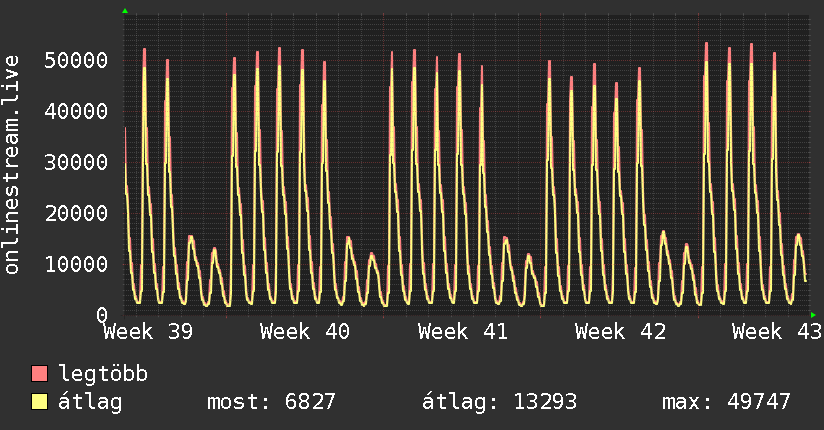
Task: Click the 40000 y-axis tick label
Action: pyautogui.click(x=76, y=111)
